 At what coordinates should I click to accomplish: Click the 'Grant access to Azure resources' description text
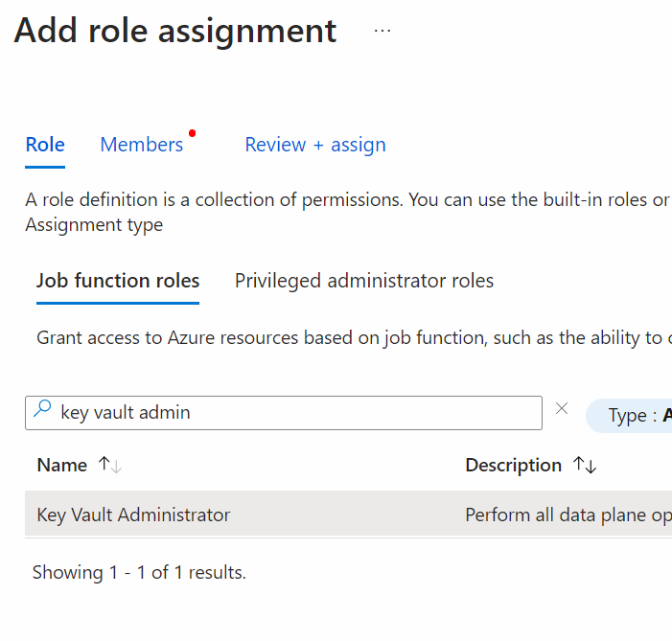pos(354,337)
